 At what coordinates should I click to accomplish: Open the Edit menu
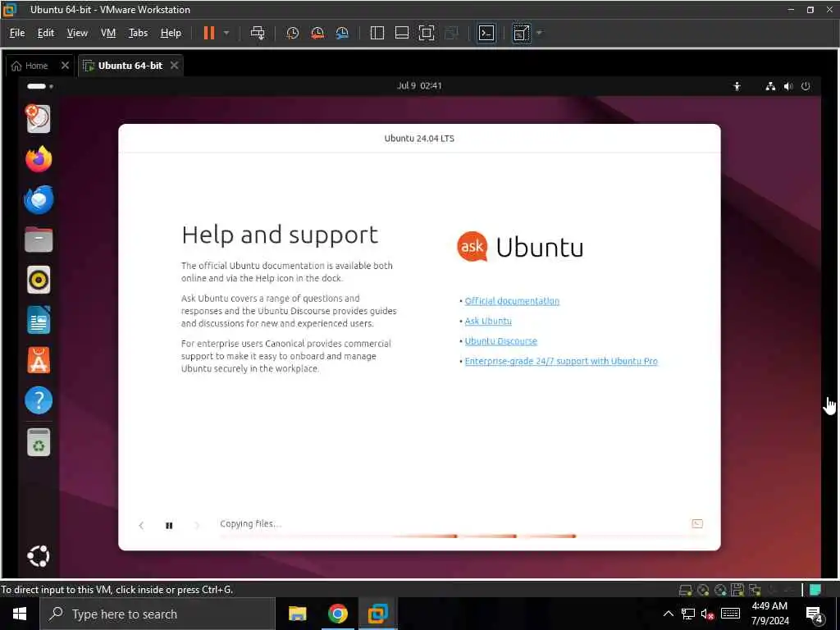(46, 33)
